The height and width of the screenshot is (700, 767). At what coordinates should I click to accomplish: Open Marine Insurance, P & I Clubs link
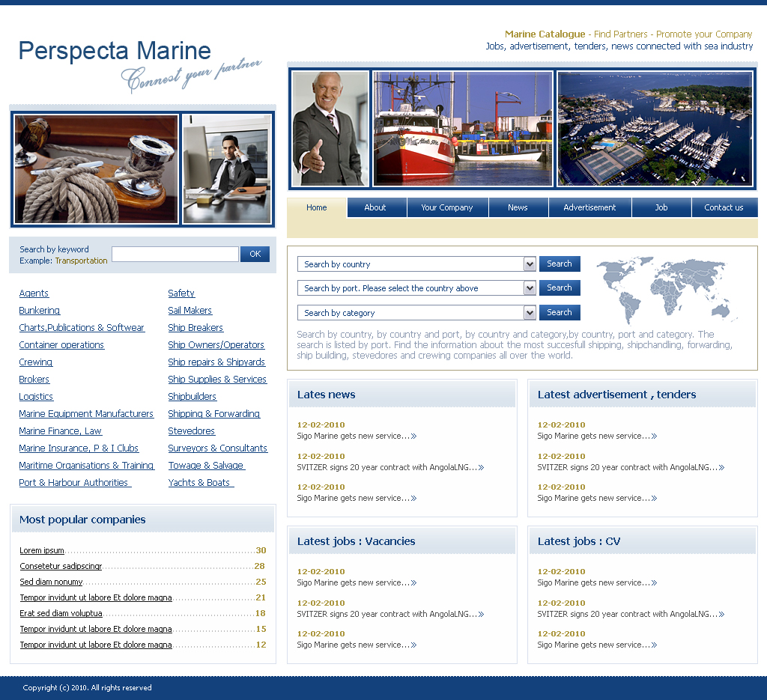point(79,448)
